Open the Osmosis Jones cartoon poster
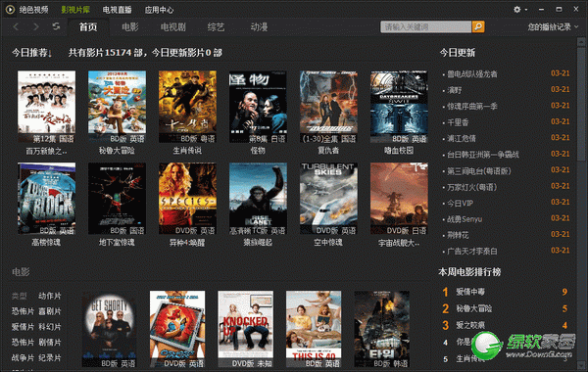 pos(177,329)
